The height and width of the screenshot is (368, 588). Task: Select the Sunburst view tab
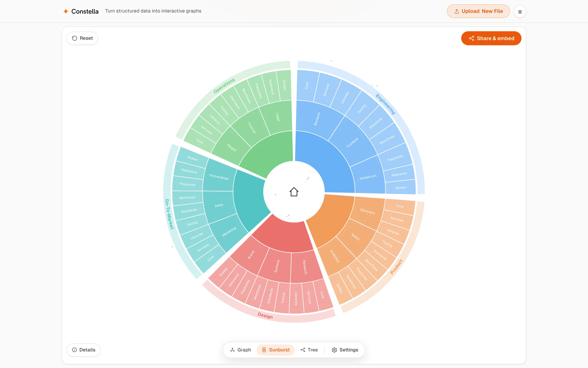click(276, 350)
